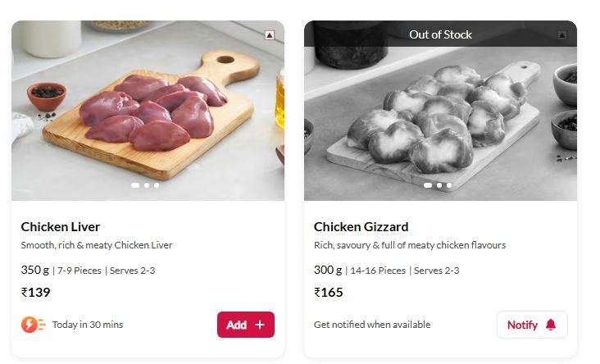Select the first carousel dot on Chicken Liver
The width and height of the screenshot is (600, 364).
point(135,185)
